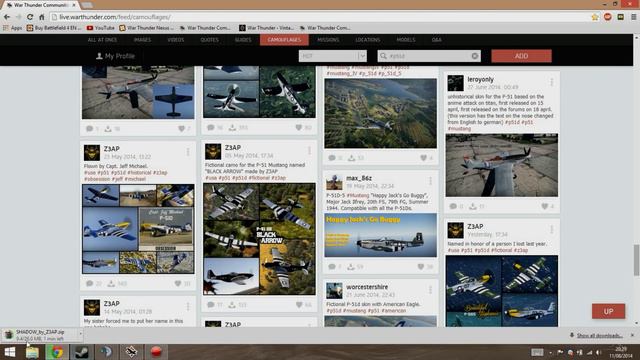Expand the SHADOW_by_Z3AP.zip download options arrow
The height and width of the screenshot is (360, 640).
[80, 334]
